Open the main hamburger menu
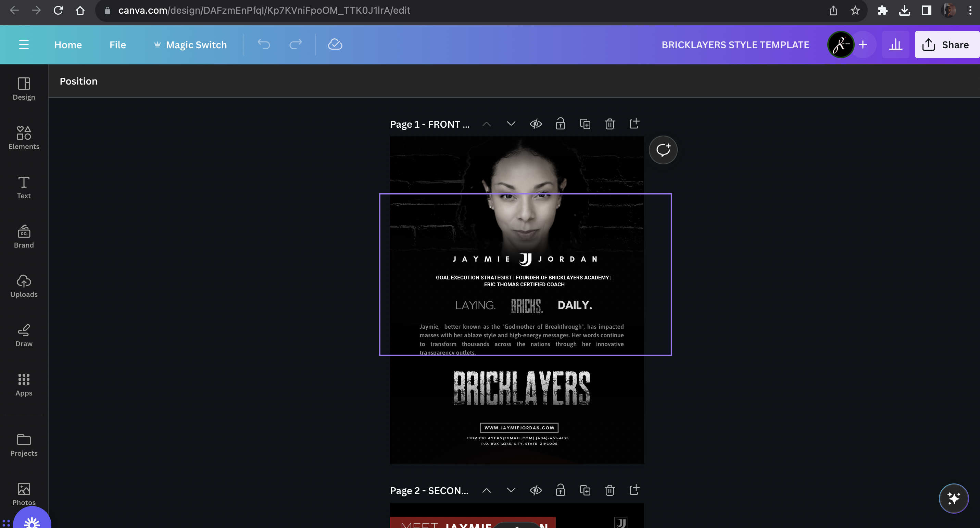This screenshot has width=980, height=528. point(24,45)
